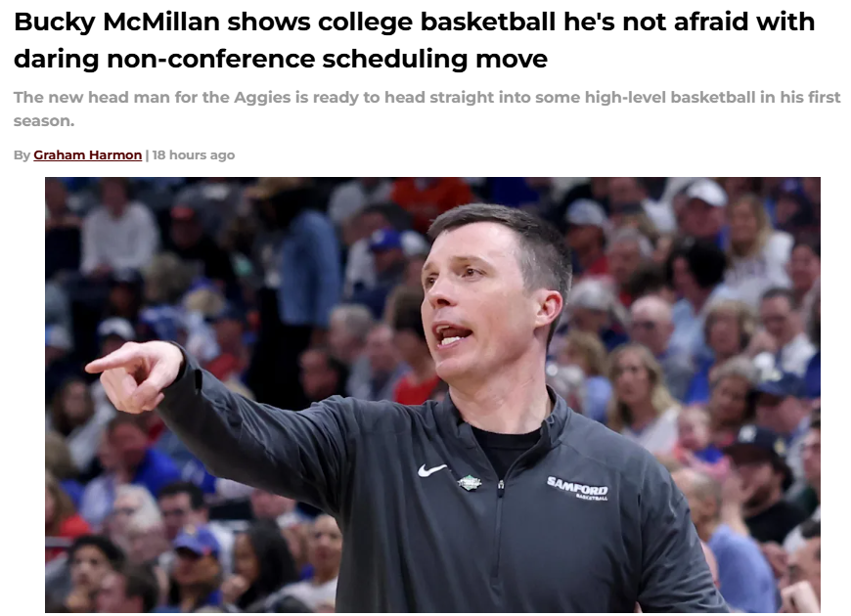Click 'non-conference scheduling move' in headline

[x=328, y=60]
